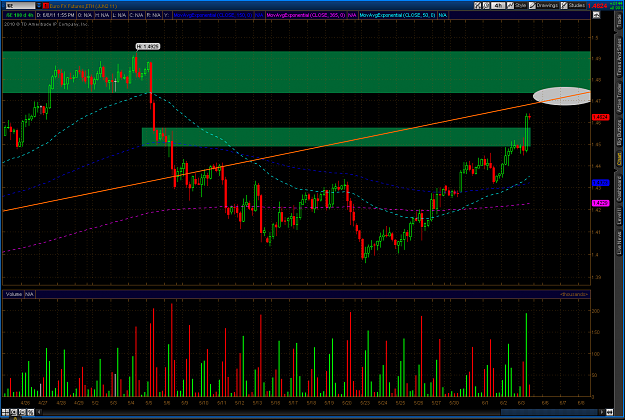Open the Drawings menu
Viewport: 625px width, 420px height.
coord(543,5)
